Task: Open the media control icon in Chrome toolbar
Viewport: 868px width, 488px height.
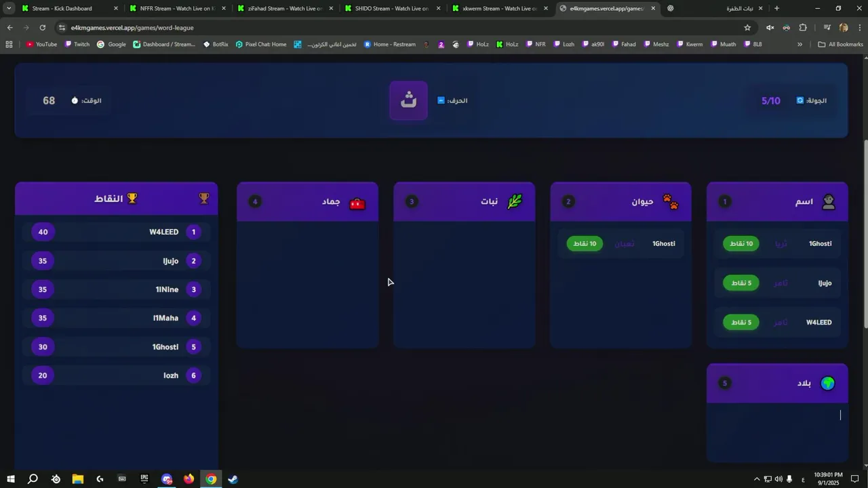Action: pyautogui.click(x=827, y=28)
